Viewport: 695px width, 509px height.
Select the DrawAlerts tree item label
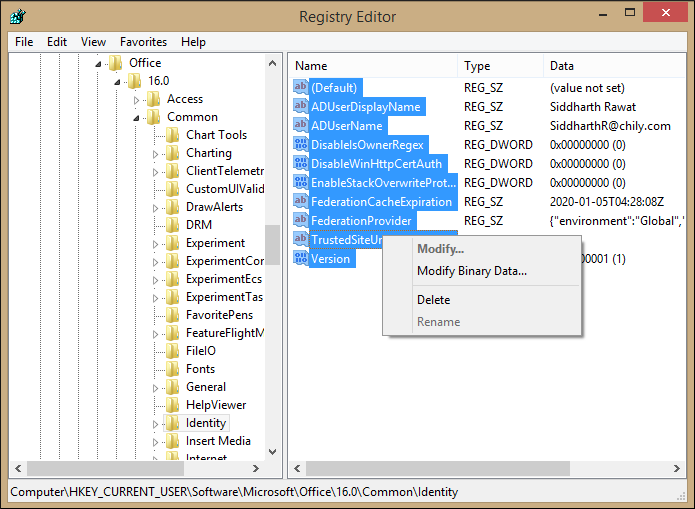pos(214,207)
